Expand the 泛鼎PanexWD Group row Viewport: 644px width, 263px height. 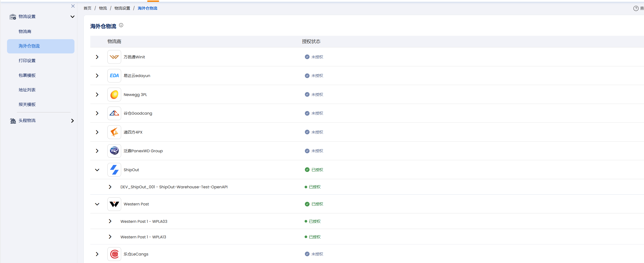[x=97, y=151]
